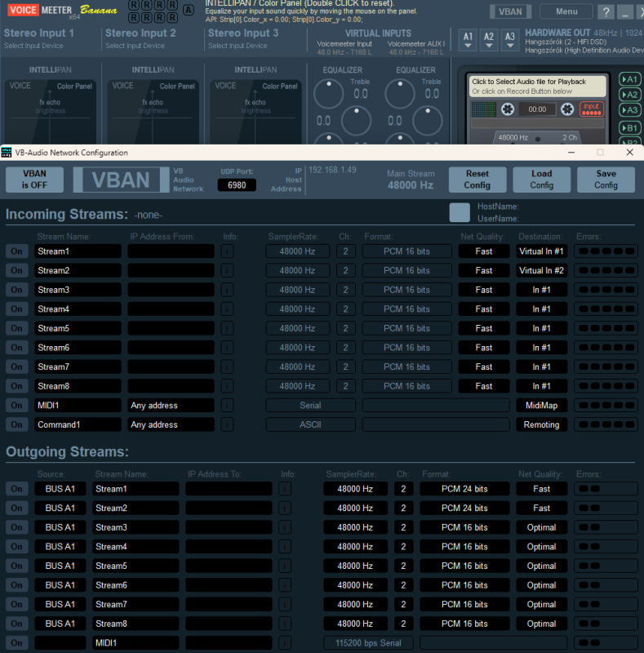Image resolution: width=644 pixels, height=653 pixels.
Task: Enable the A3 recorder bus assignment button
Action: [630, 110]
